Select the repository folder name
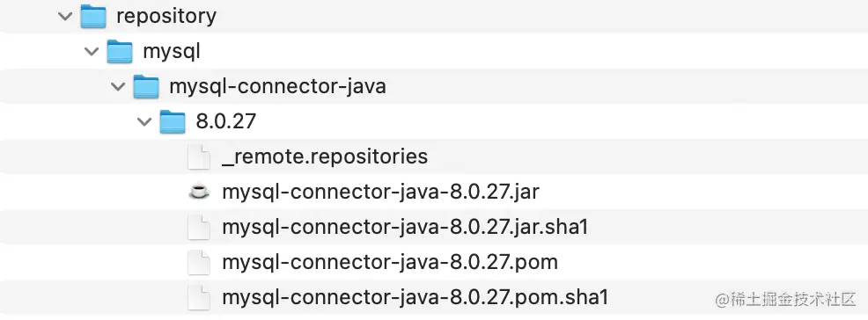This screenshot has height=320, width=868. 166,17
